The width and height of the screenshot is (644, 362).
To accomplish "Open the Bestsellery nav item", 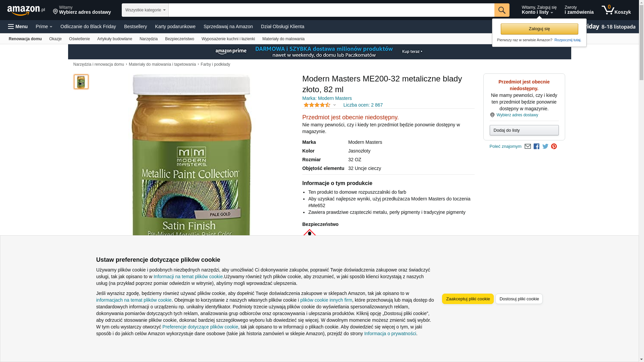I will pos(136,26).
